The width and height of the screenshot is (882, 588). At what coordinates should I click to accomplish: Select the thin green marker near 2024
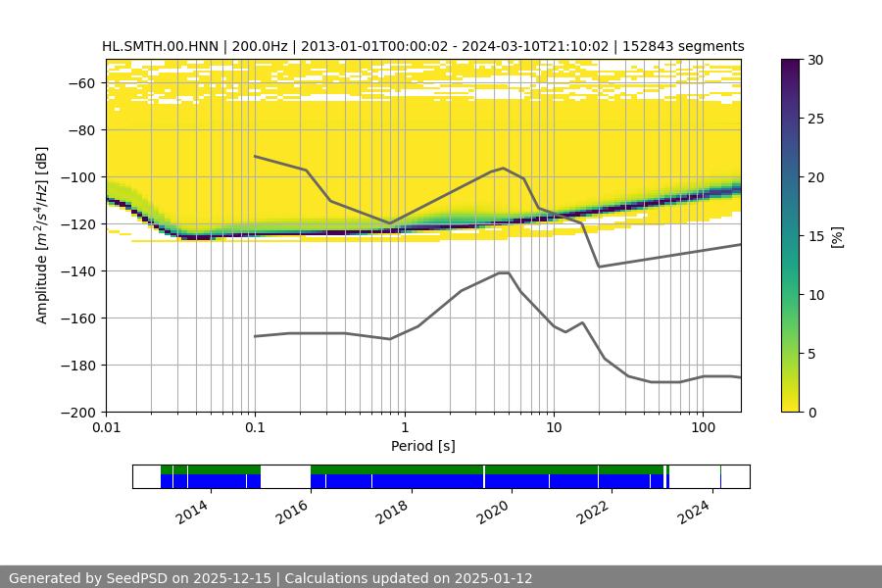pyautogui.click(x=720, y=476)
